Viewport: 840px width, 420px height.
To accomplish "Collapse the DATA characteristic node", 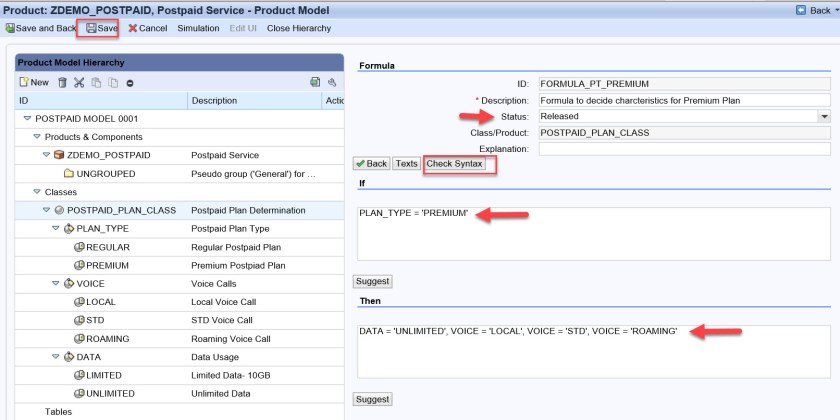I will point(56,356).
